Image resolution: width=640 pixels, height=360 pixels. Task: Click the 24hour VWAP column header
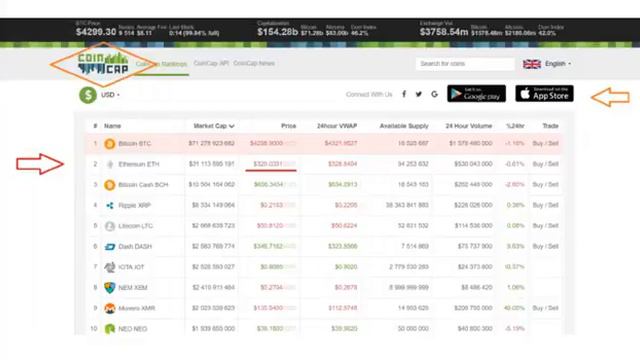(337, 126)
